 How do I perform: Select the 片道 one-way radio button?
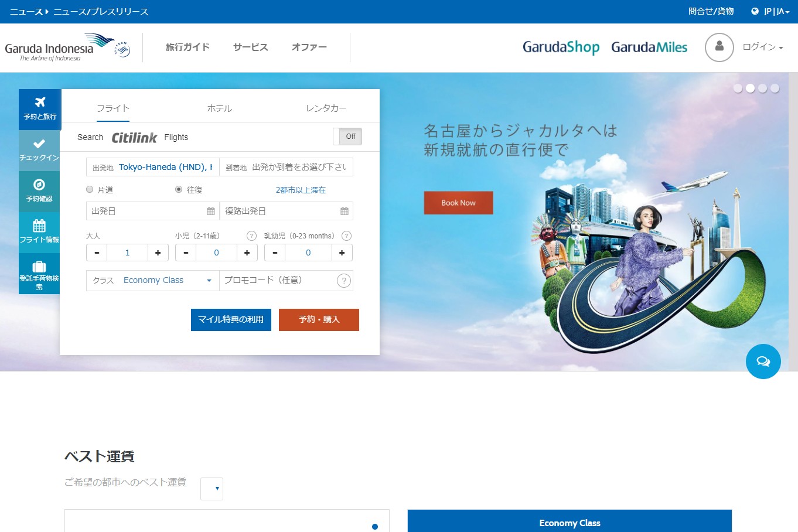click(x=90, y=189)
